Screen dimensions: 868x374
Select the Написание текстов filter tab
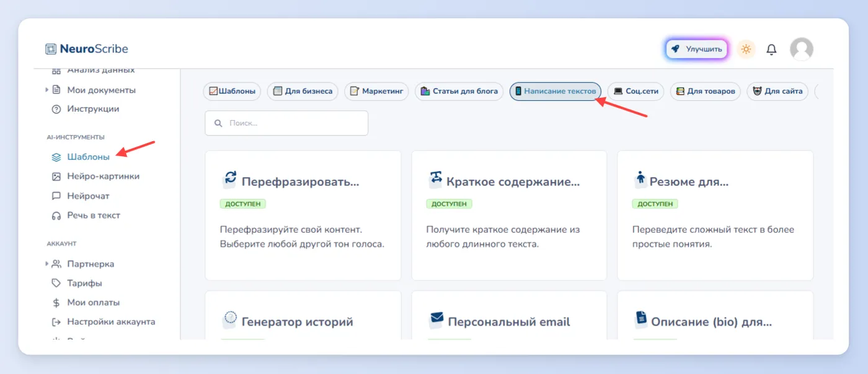556,91
